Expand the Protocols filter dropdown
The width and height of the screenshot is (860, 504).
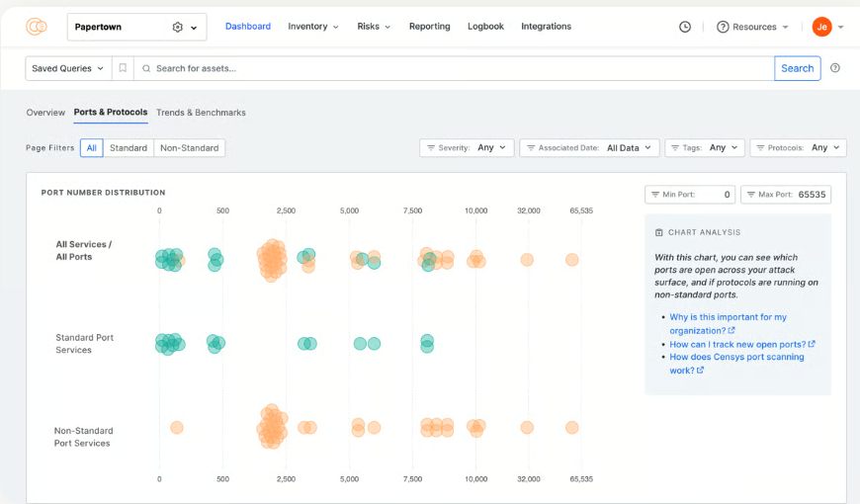point(798,148)
